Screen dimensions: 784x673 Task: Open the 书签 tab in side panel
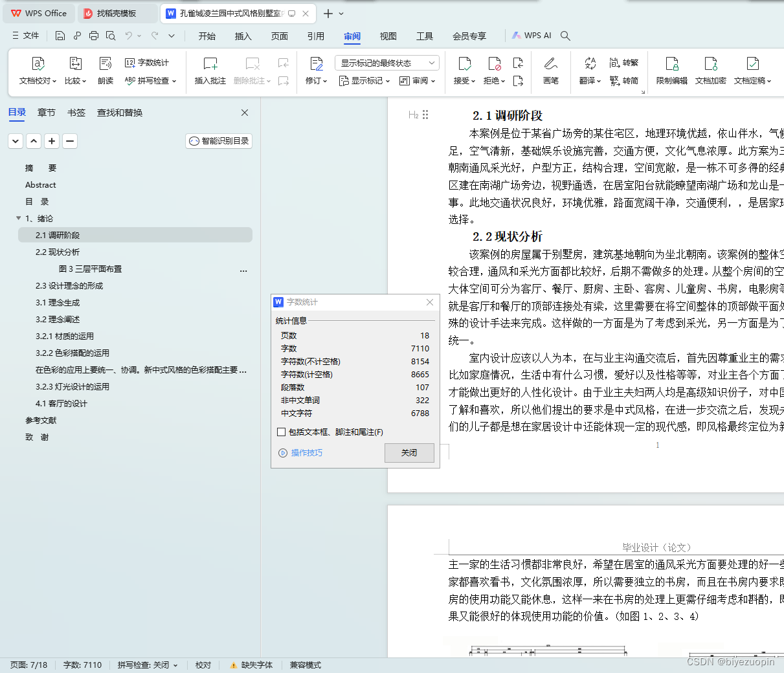[x=76, y=113]
